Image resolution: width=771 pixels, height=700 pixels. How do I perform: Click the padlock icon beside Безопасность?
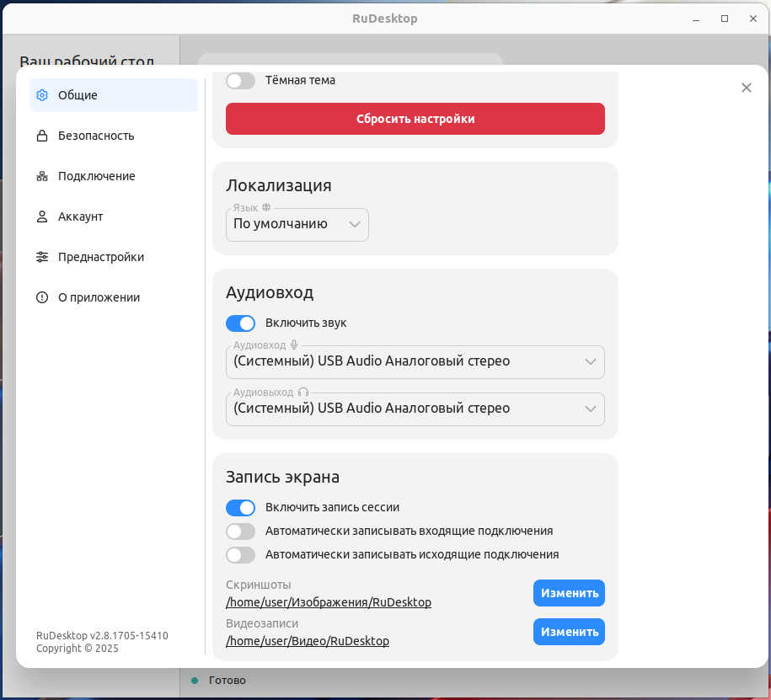click(42, 136)
